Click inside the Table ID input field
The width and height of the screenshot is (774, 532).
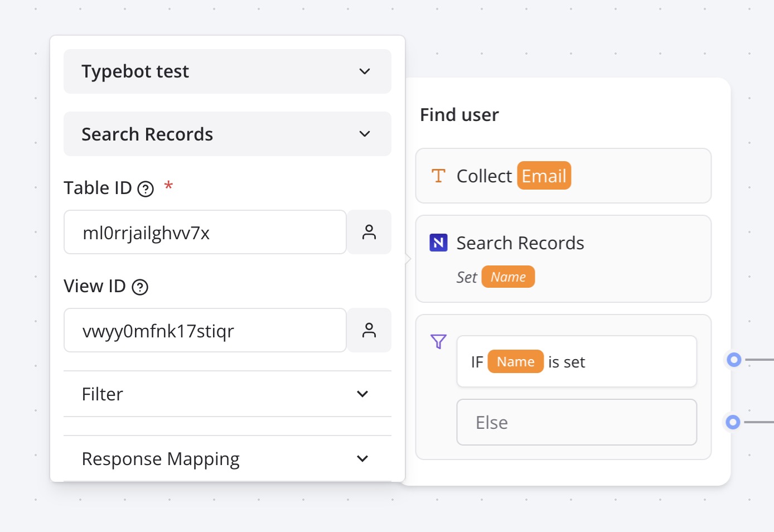coord(205,232)
